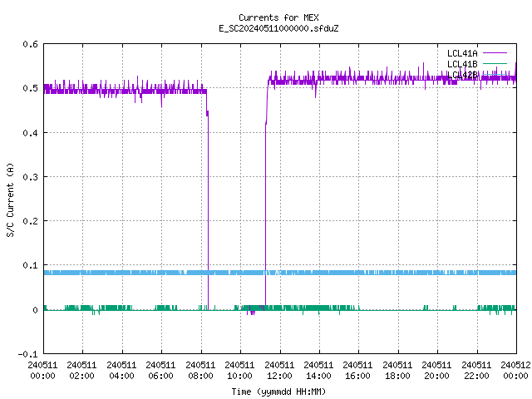Click the y-axis tick label 0
This screenshot has height=399, width=532.
[35, 310]
